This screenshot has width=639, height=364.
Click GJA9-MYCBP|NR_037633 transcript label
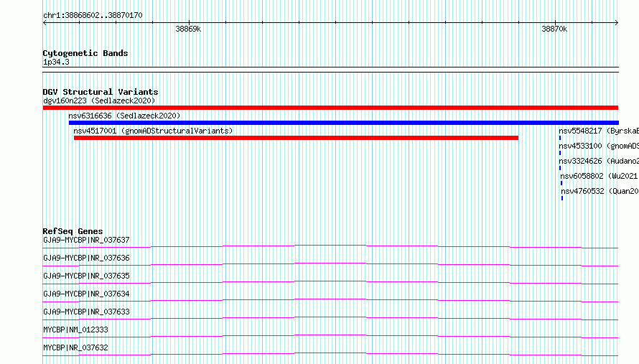click(x=86, y=312)
